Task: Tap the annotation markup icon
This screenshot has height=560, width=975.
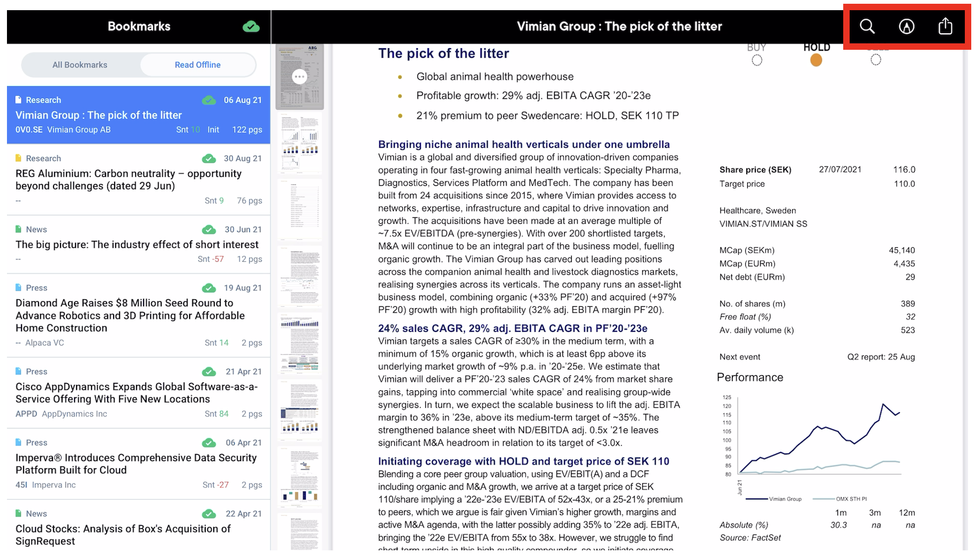Action: pyautogui.click(x=906, y=26)
